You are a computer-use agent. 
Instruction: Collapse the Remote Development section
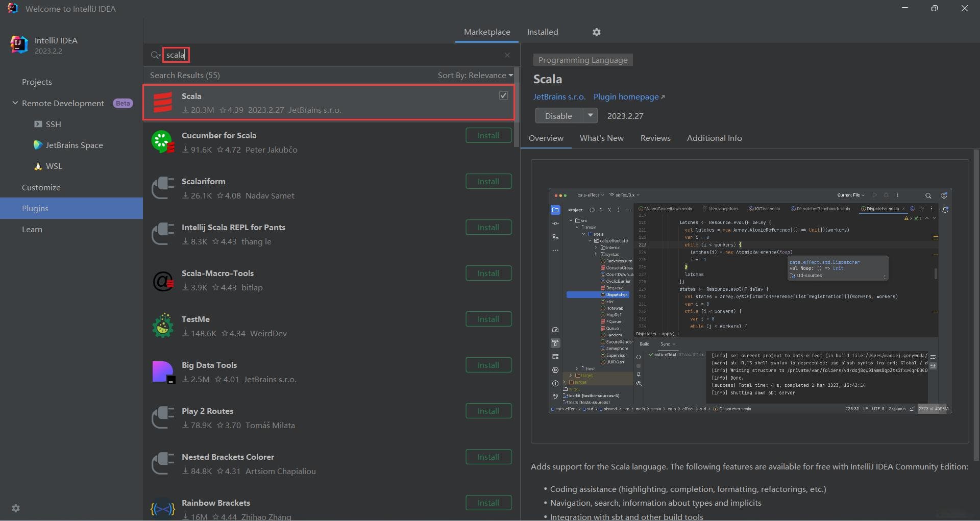point(15,103)
